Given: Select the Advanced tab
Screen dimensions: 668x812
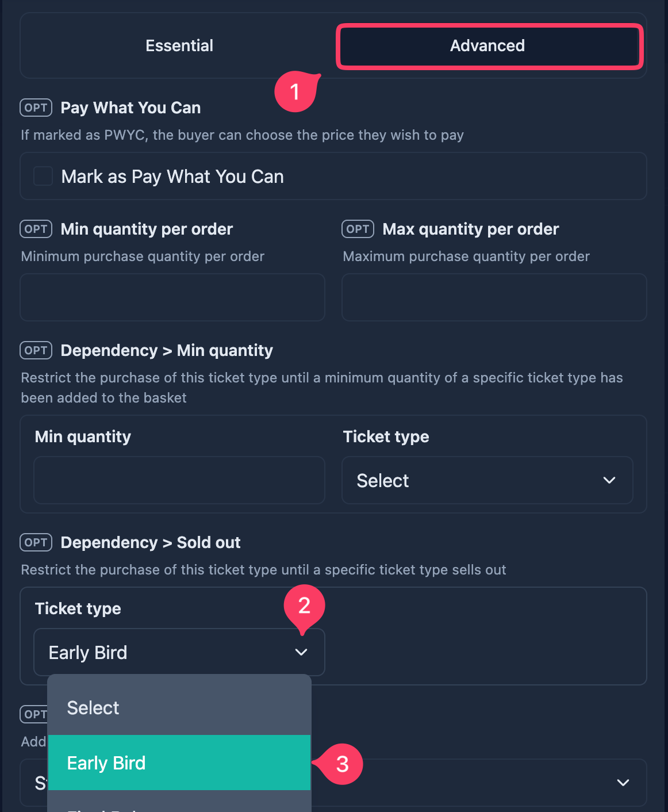Looking at the screenshot, I should pos(487,45).
